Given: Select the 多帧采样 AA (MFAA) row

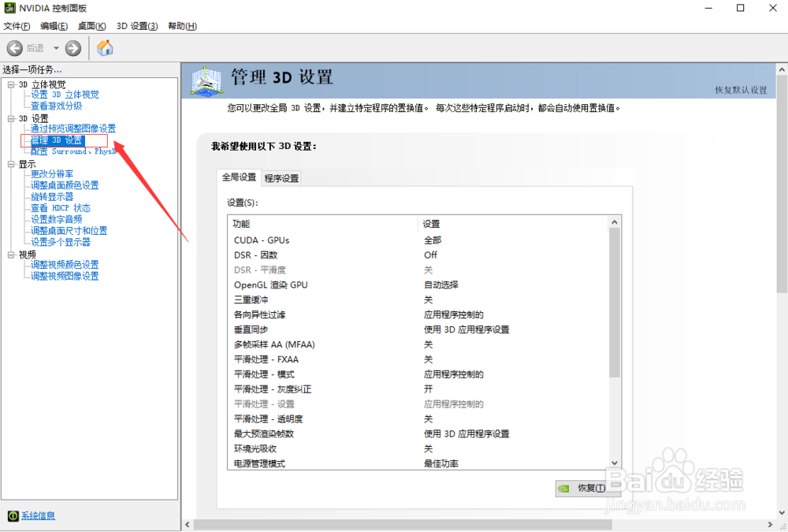Looking at the screenshot, I should [x=418, y=344].
